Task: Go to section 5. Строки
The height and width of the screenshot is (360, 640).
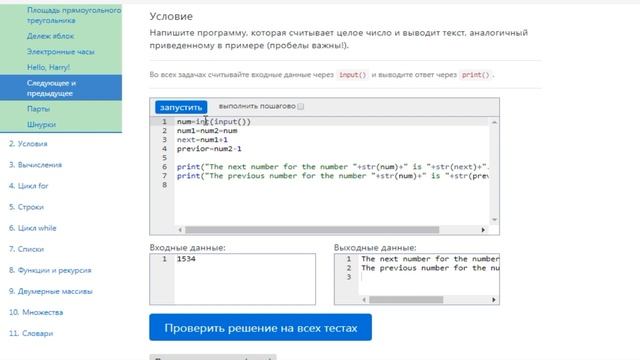Action: tap(26, 207)
